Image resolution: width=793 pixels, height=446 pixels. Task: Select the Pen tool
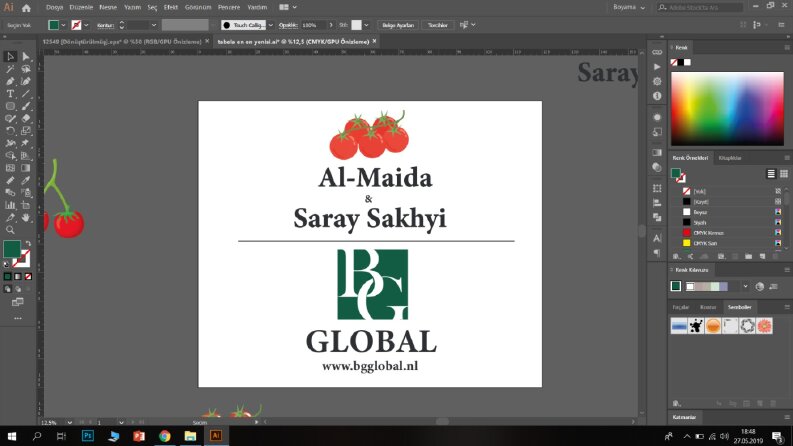(10, 81)
